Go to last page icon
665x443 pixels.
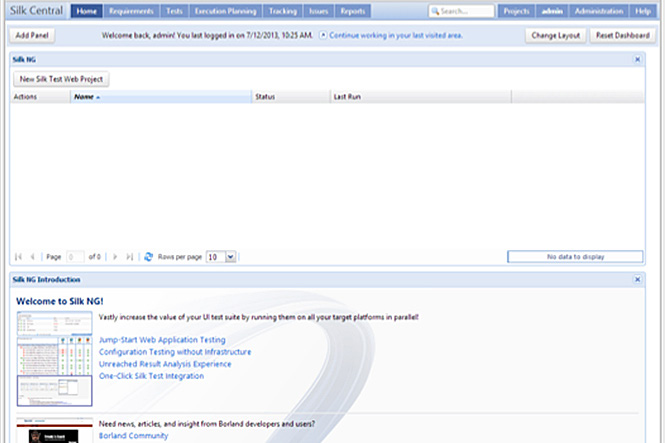point(130,256)
